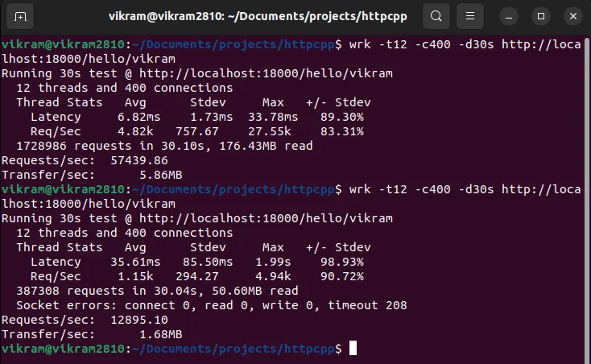Open localhost URL in first Running line

[266, 73]
